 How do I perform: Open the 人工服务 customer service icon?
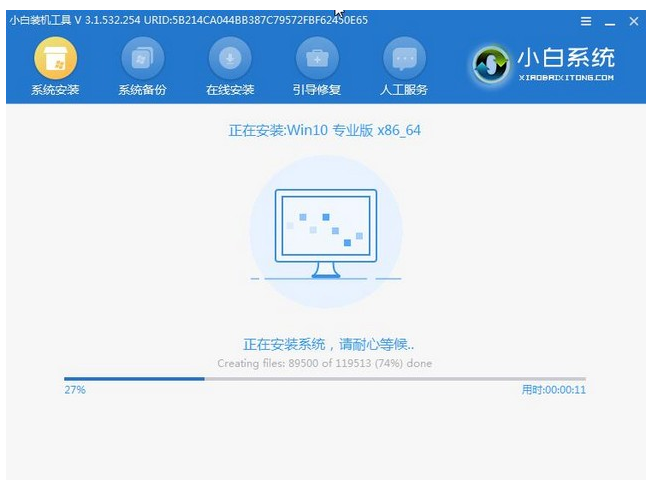click(x=405, y=58)
